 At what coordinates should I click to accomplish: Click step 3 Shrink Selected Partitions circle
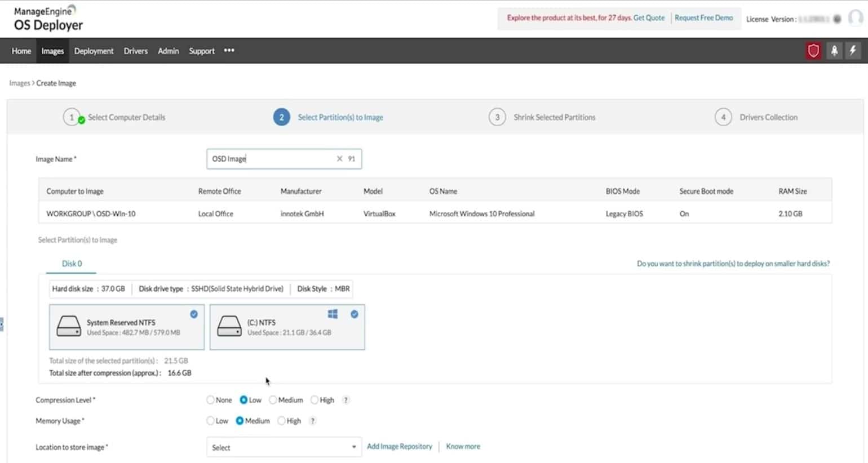point(497,117)
